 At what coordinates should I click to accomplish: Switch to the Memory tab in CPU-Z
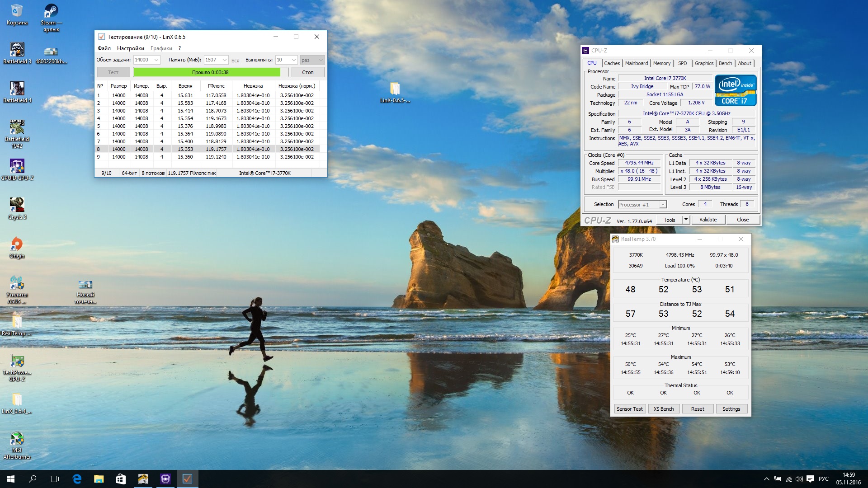click(661, 63)
